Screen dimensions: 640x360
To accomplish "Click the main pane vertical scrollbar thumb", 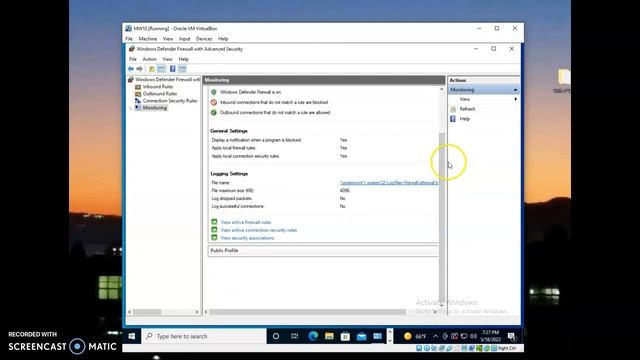I will (x=442, y=216).
